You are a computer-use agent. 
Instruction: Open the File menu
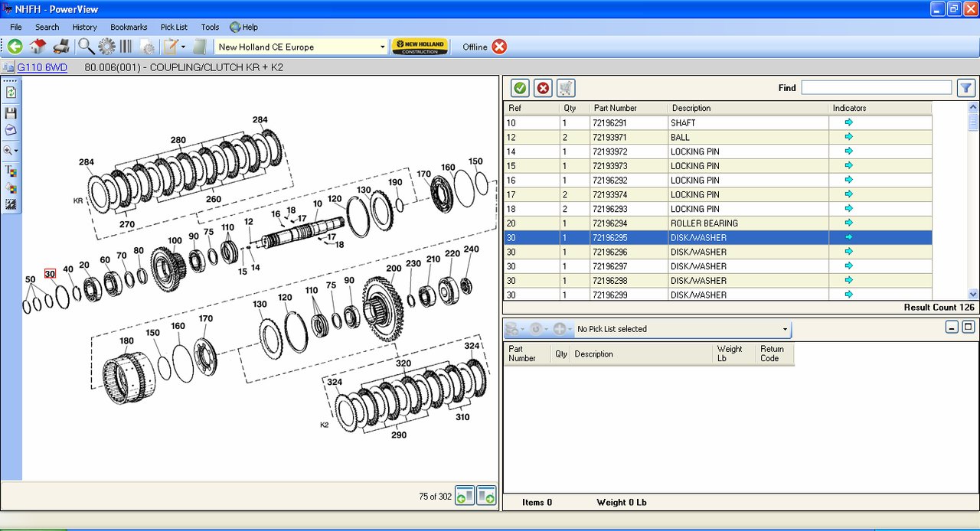pyautogui.click(x=16, y=27)
